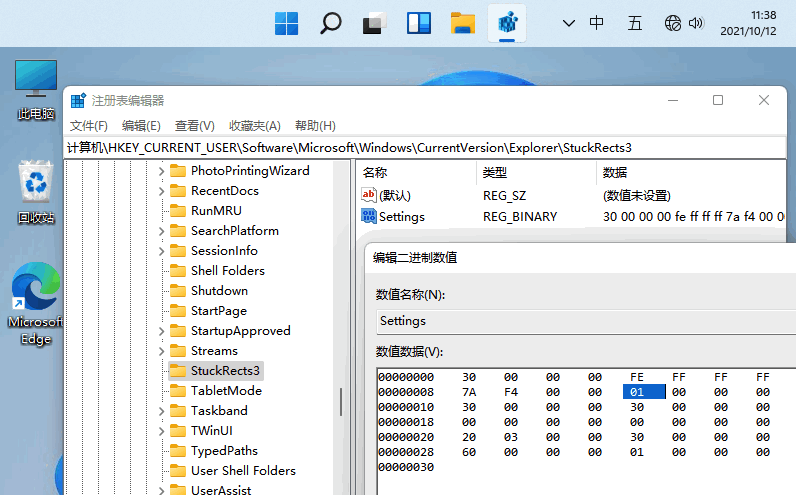
Task: Open network status tray icon
Action: (673, 23)
